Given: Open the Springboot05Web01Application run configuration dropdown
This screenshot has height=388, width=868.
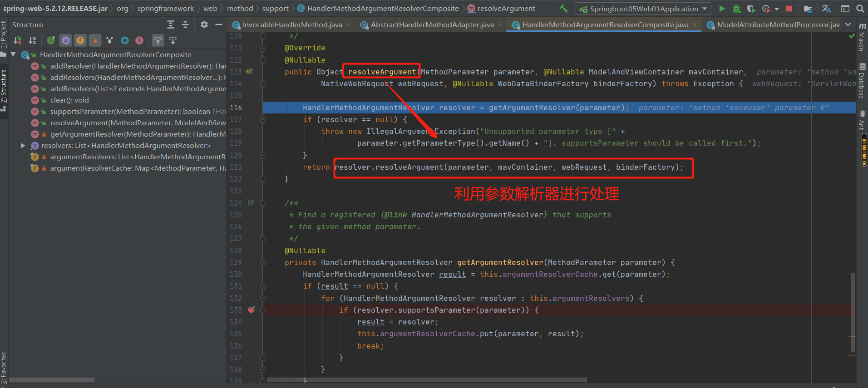Looking at the screenshot, I should tap(643, 9).
